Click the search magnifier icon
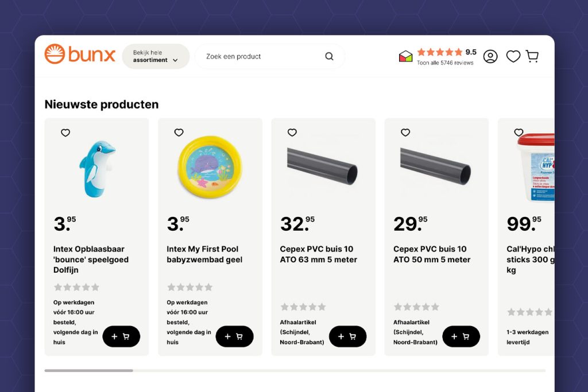 329,56
